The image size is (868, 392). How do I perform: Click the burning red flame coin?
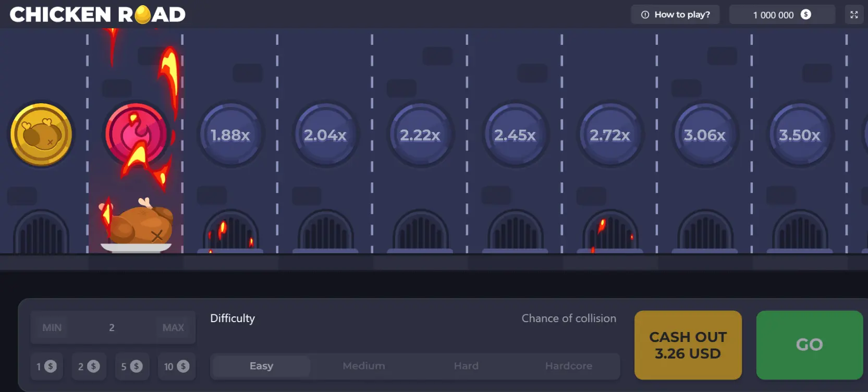coord(136,134)
